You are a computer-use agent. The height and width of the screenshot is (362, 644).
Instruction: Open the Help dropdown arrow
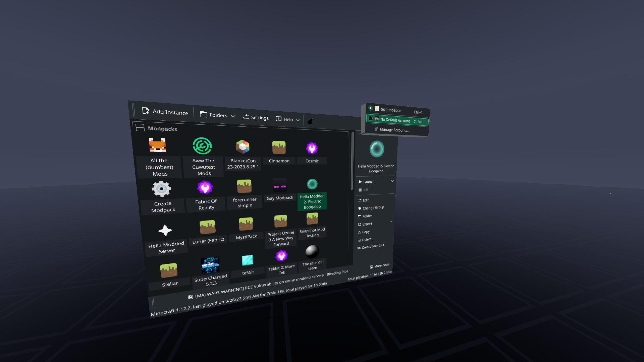pos(298,120)
